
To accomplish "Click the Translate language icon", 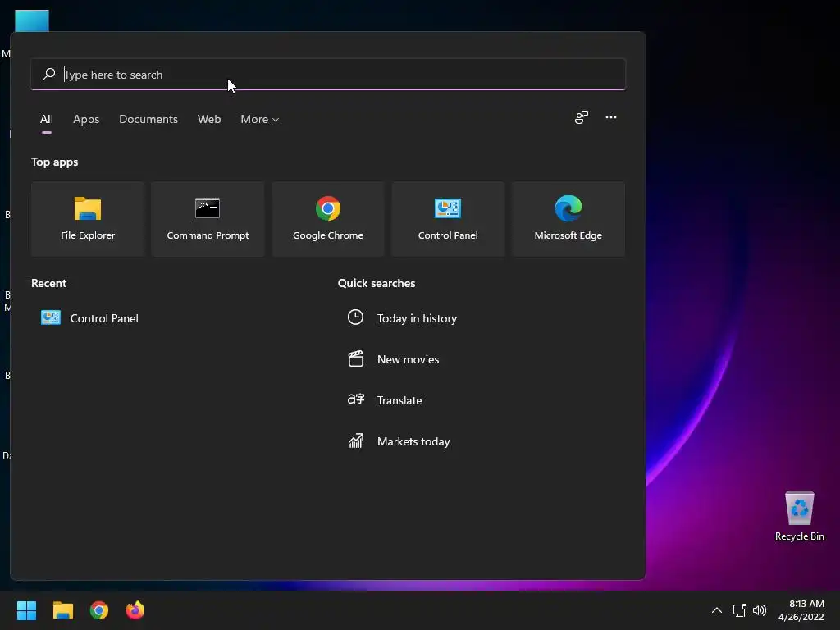I will click(356, 399).
